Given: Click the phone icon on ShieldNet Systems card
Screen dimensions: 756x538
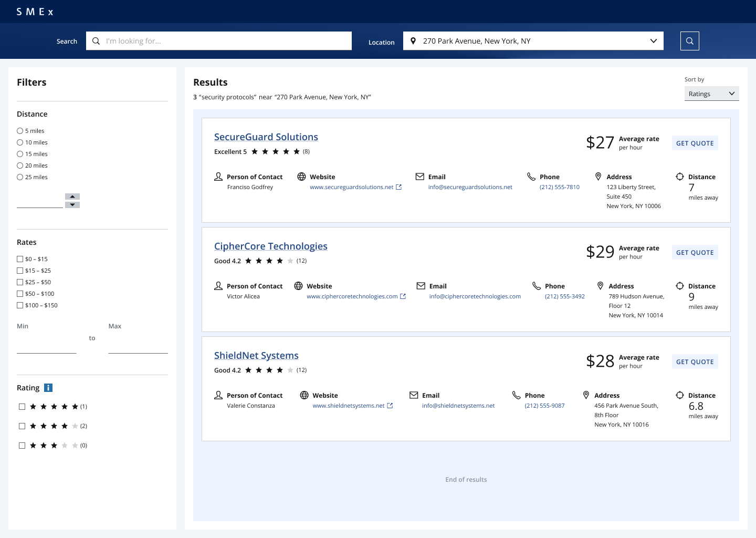Looking at the screenshot, I should pos(516,395).
